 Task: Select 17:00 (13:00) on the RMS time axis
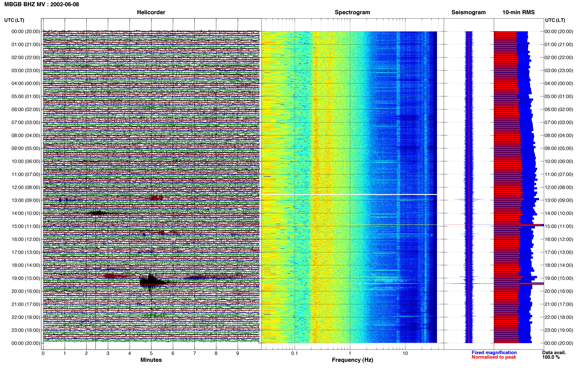point(559,252)
